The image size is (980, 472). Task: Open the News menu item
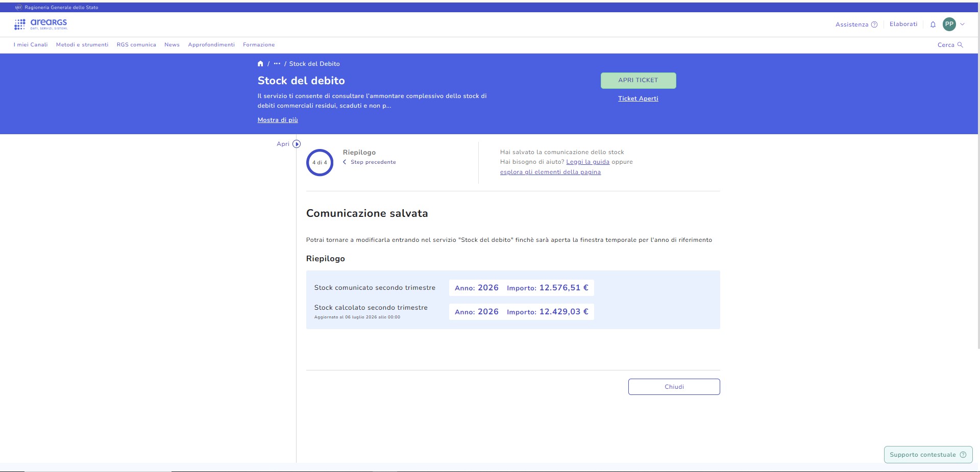172,45
